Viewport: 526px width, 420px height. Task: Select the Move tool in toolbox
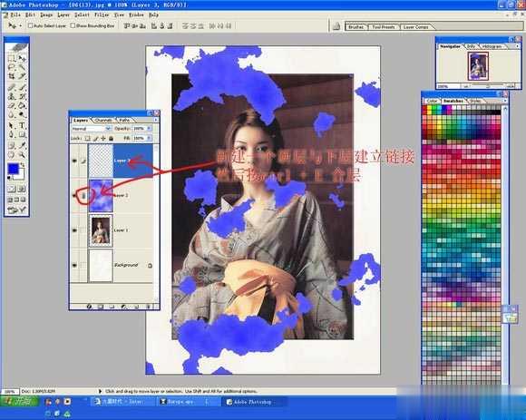click(22, 59)
